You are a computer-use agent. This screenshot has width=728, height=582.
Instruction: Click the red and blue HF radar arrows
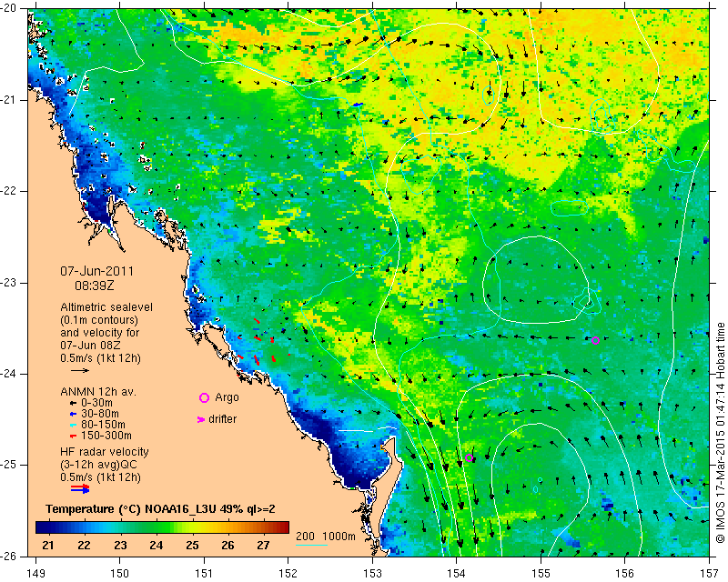[80, 488]
